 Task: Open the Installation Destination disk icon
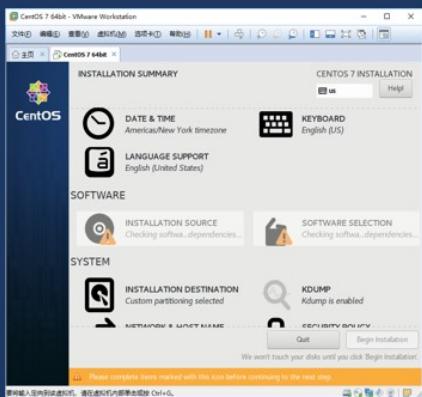(x=99, y=295)
